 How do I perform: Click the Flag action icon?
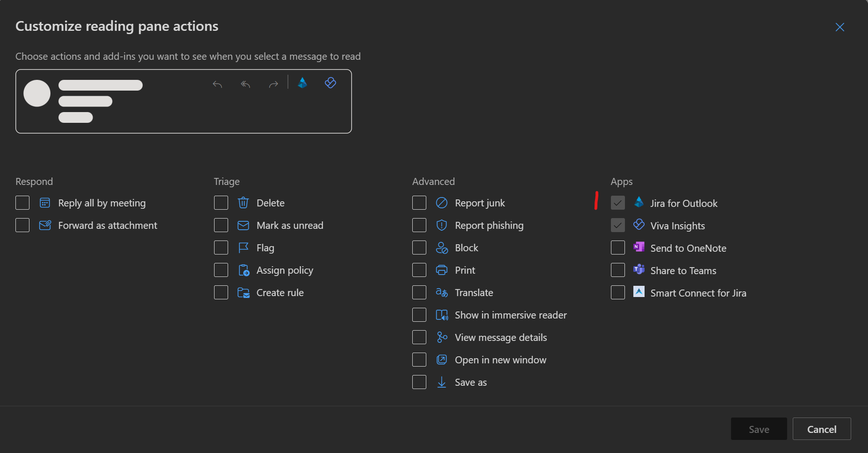(x=243, y=248)
